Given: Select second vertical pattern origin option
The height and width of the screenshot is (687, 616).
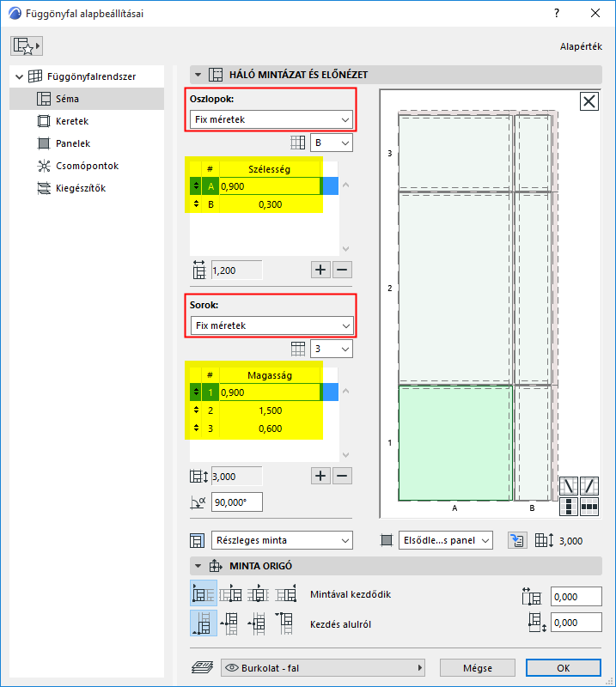Looking at the screenshot, I should (x=229, y=623).
